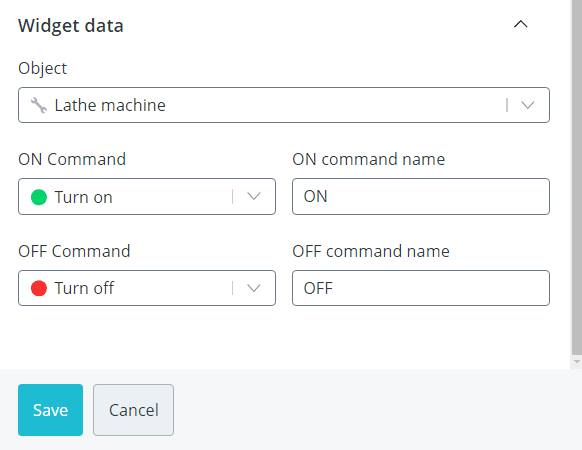582x450 pixels.
Task: Expand the OFF Command dropdown arrow
Action: click(x=254, y=288)
